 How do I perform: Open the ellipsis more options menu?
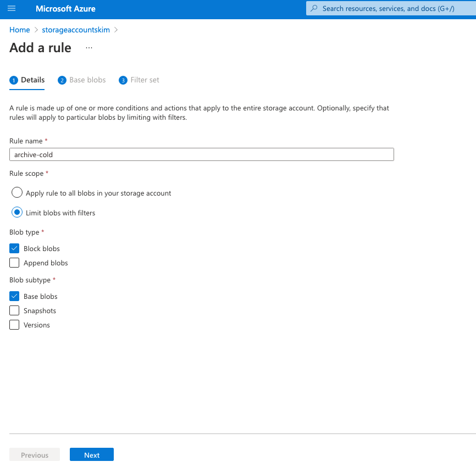click(89, 48)
